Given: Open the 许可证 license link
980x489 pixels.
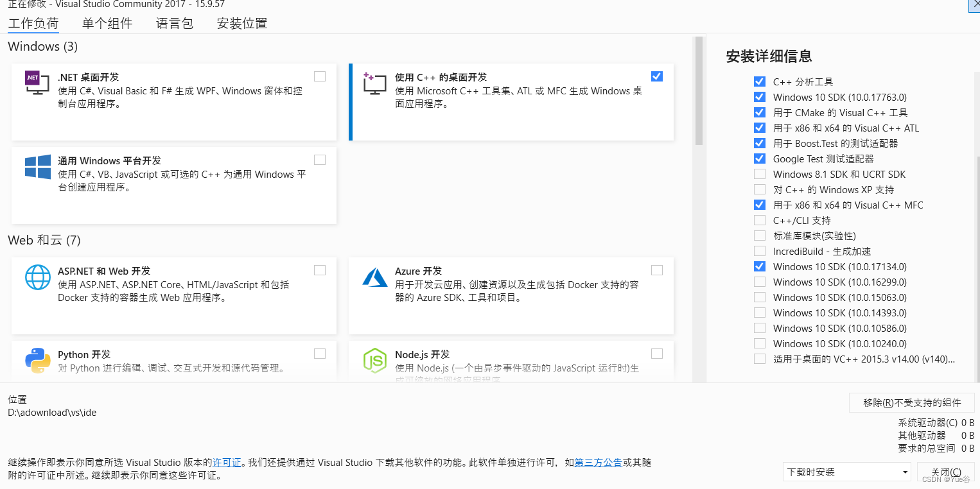Looking at the screenshot, I should pos(227,462).
